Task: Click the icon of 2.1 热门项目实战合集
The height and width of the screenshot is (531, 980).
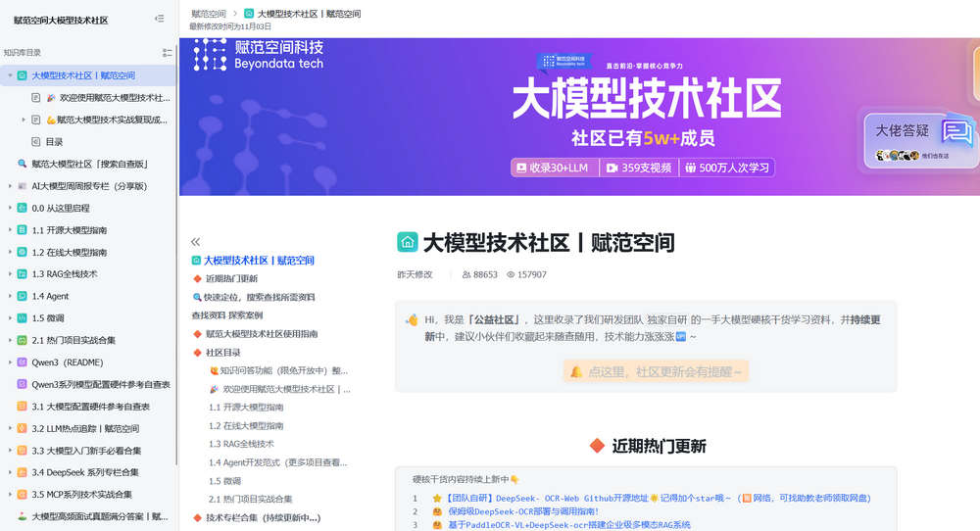Action: [22, 341]
